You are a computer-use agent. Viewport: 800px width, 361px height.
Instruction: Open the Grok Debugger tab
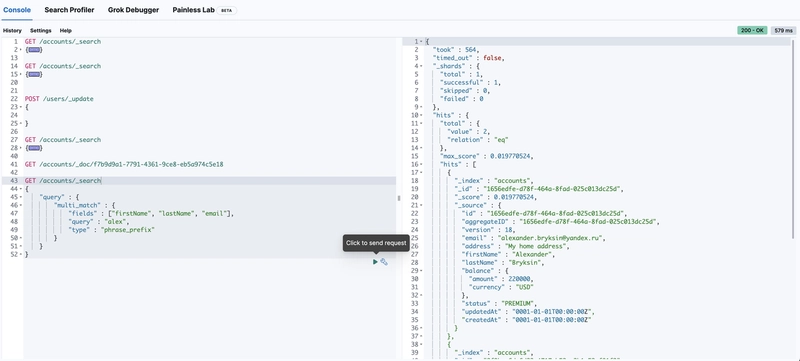[133, 10]
